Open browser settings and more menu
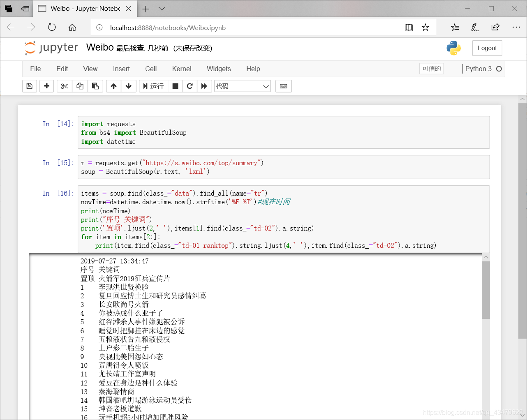This screenshot has height=420, width=527. pyautogui.click(x=516, y=28)
